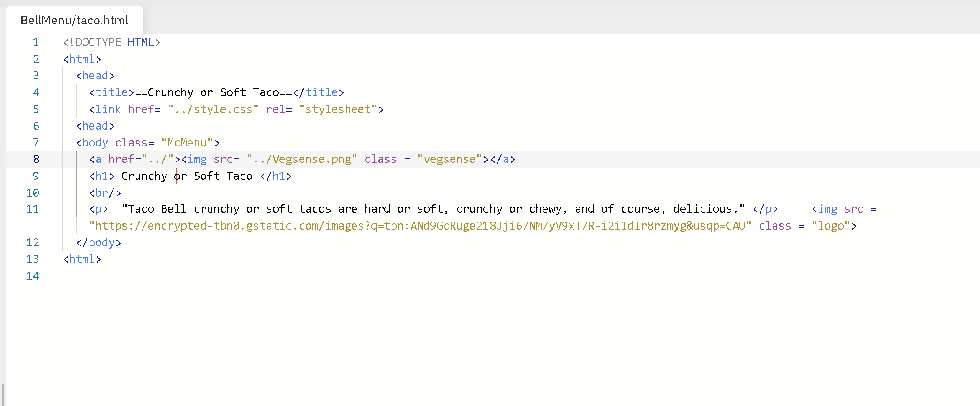This screenshot has width=980, height=406.
Task: Click the "../Vegsense.png" image source
Action: tap(302, 159)
